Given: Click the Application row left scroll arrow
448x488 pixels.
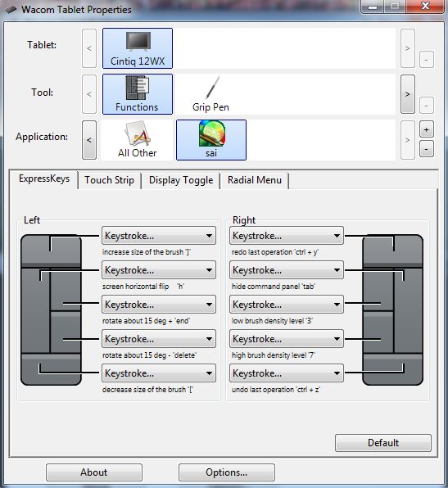Looking at the screenshot, I should 89,140.
